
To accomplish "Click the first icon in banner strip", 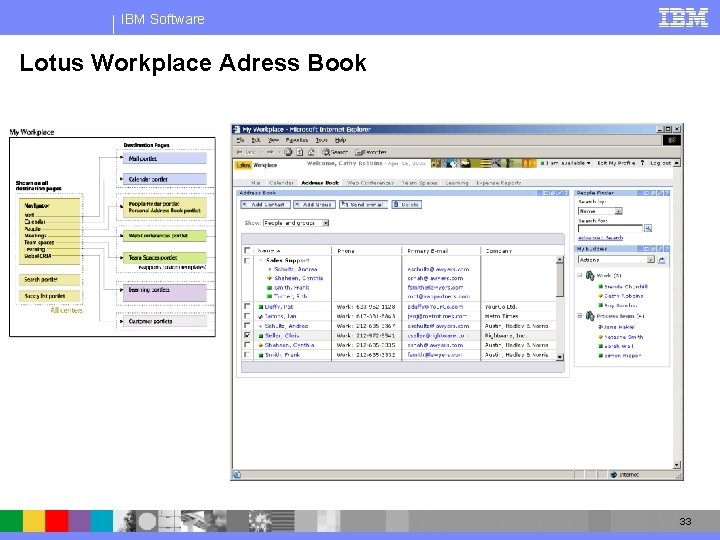I will coord(435,163).
